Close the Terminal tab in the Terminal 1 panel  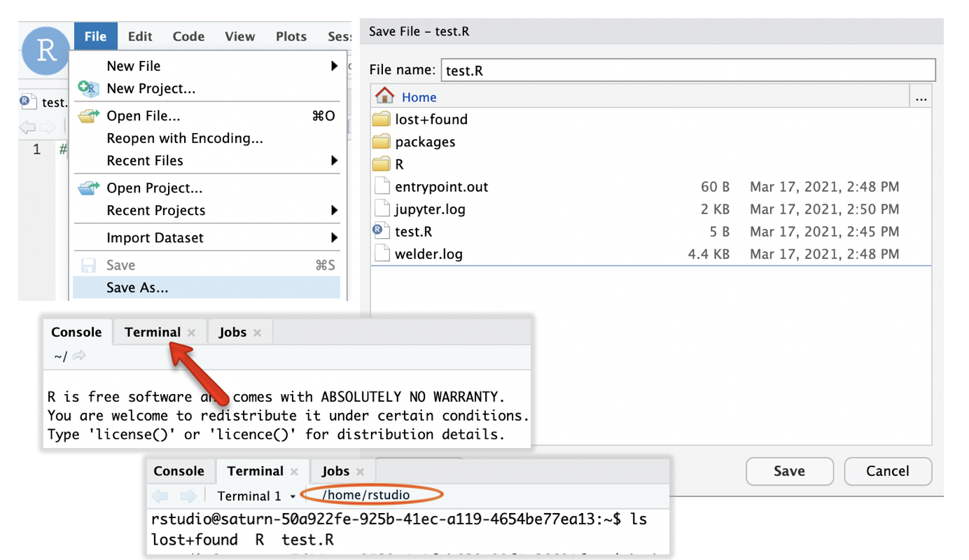click(x=295, y=472)
